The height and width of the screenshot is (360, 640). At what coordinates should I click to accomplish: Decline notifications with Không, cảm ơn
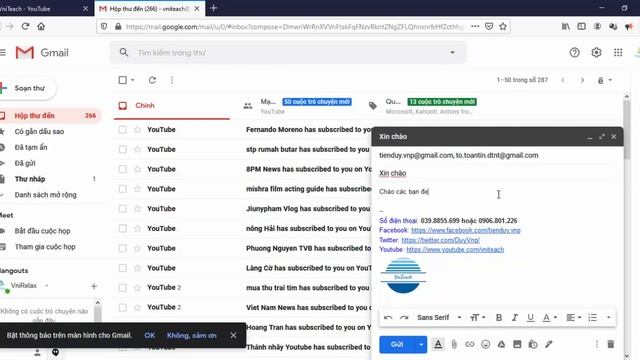tap(191, 335)
